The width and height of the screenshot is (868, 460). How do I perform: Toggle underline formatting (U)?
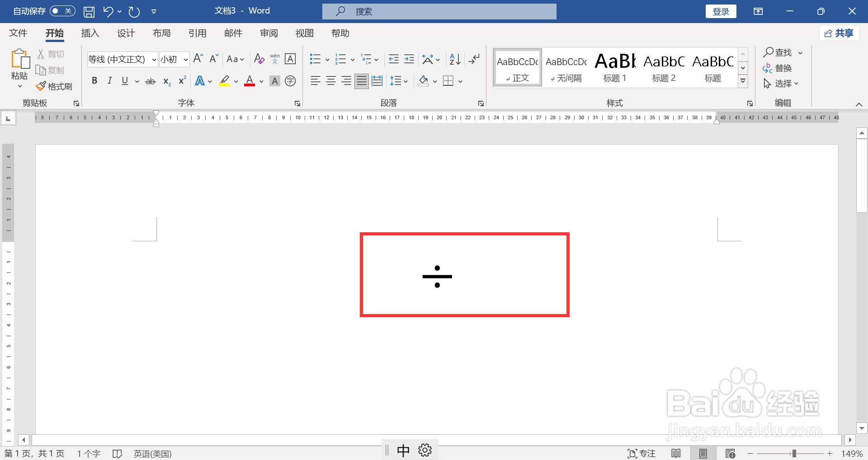tap(125, 81)
